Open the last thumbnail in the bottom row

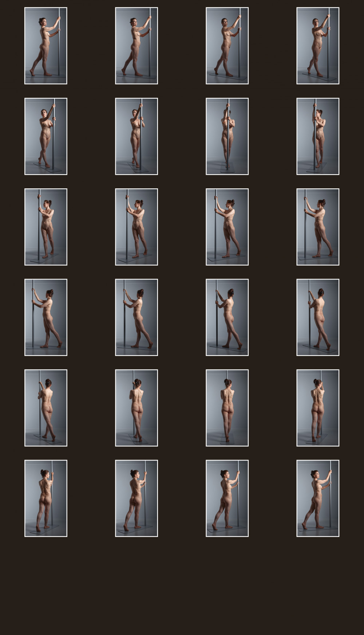(318, 498)
